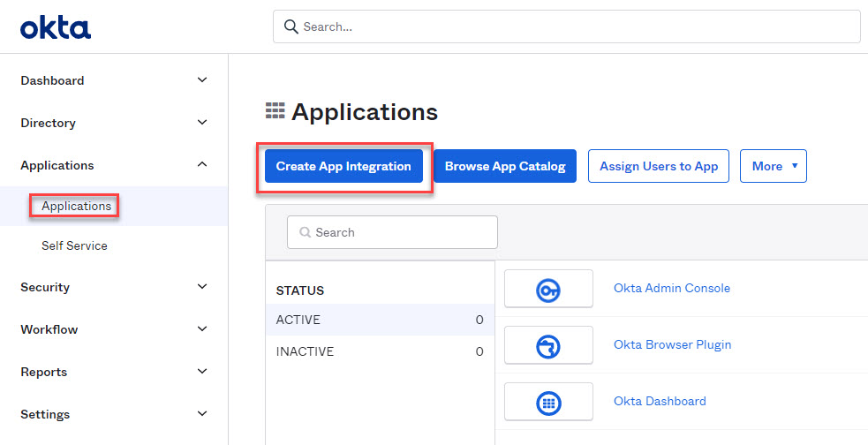Click magnifier icon in applications search box
868x445 pixels.
click(305, 232)
